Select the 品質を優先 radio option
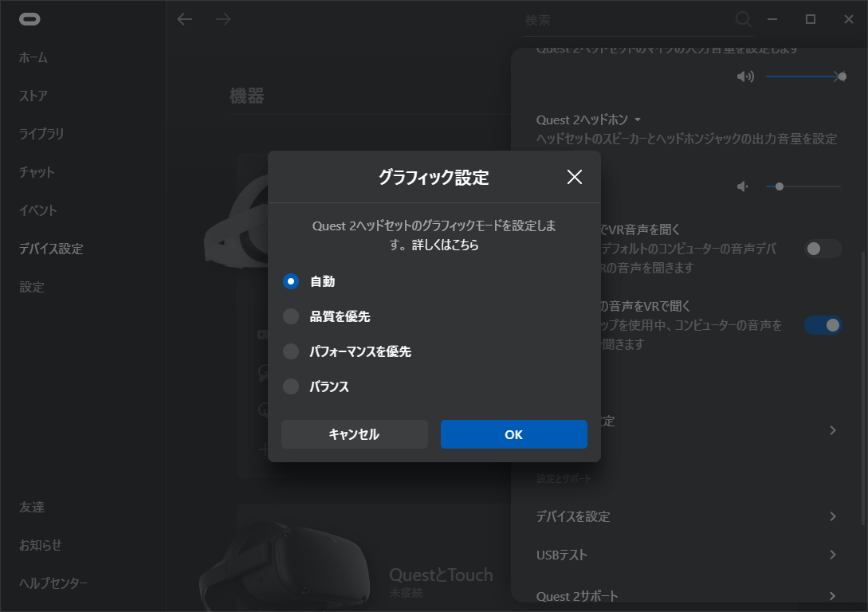868x612 pixels. 291,316
